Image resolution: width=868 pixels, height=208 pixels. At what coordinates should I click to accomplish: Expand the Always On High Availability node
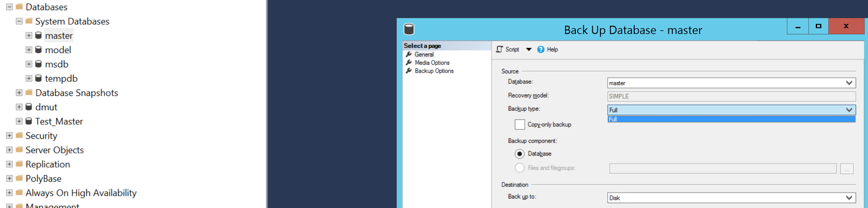[10, 193]
